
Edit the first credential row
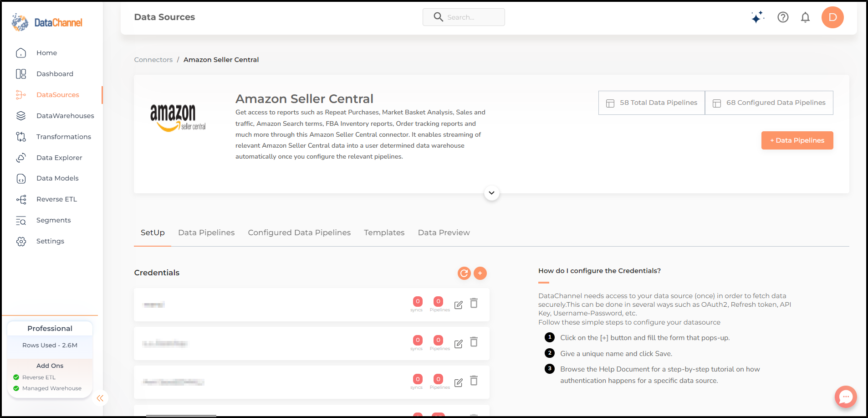coord(458,305)
